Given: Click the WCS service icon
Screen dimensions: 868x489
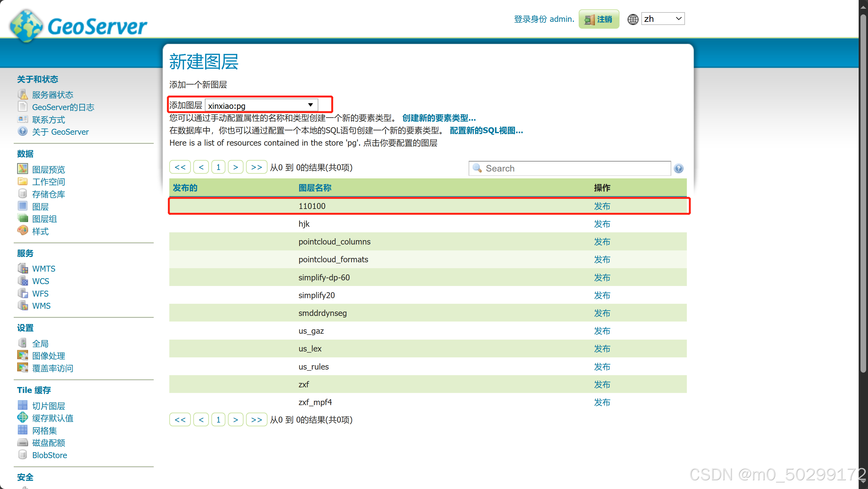Looking at the screenshot, I should pyautogui.click(x=22, y=281).
